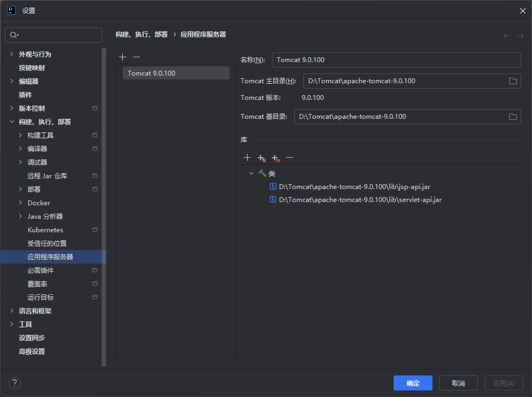Click the 应用程序服务器 breadcrumb title
The width and height of the screenshot is (532, 397).
tap(203, 35)
